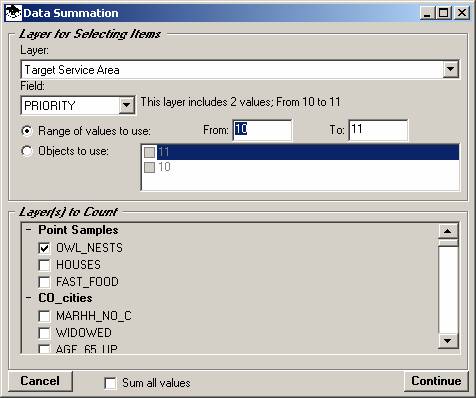Click the OWL_NESTS layer label
This screenshot has width=476, height=398.
(x=89, y=248)
